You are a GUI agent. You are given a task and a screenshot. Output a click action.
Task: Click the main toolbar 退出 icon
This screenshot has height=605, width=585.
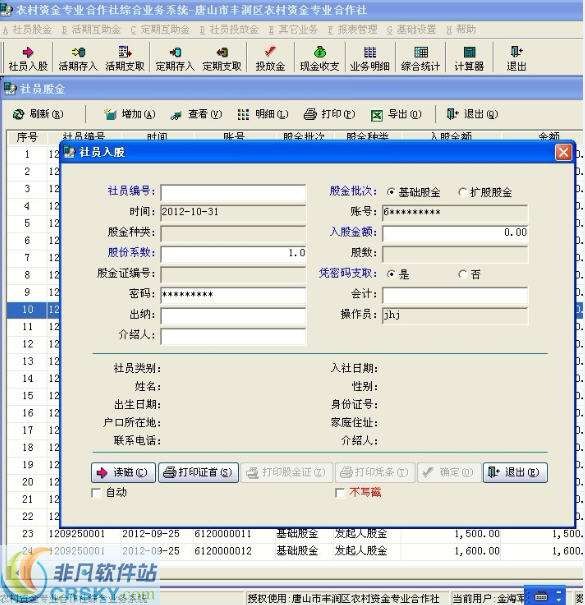(516, 58)
